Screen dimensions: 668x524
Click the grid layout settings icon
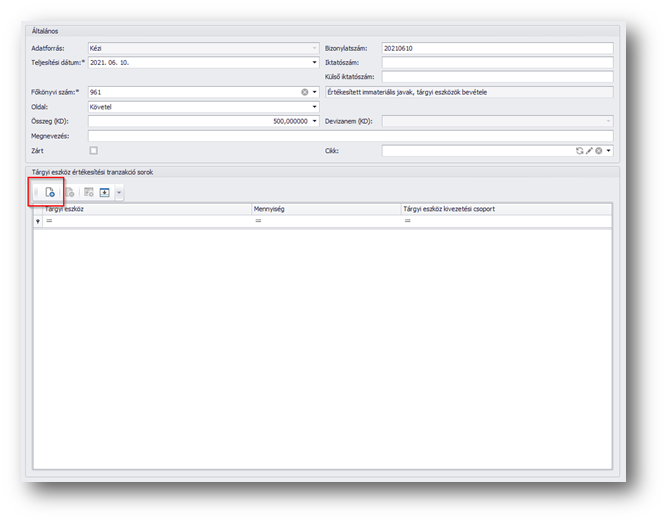(x=89, y=191)
